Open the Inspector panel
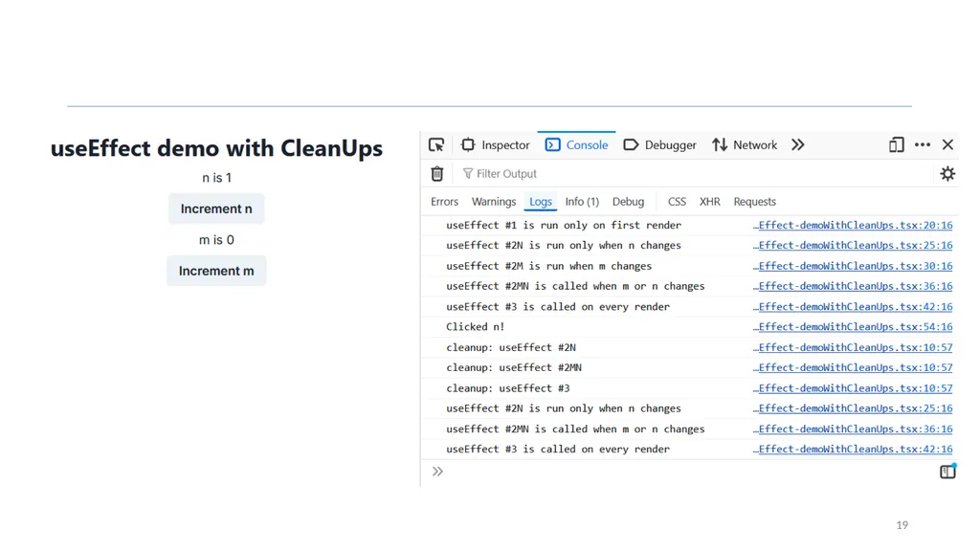Image resolution: width=980 pixels, height=550 pixels. click(x=495, y=145)
